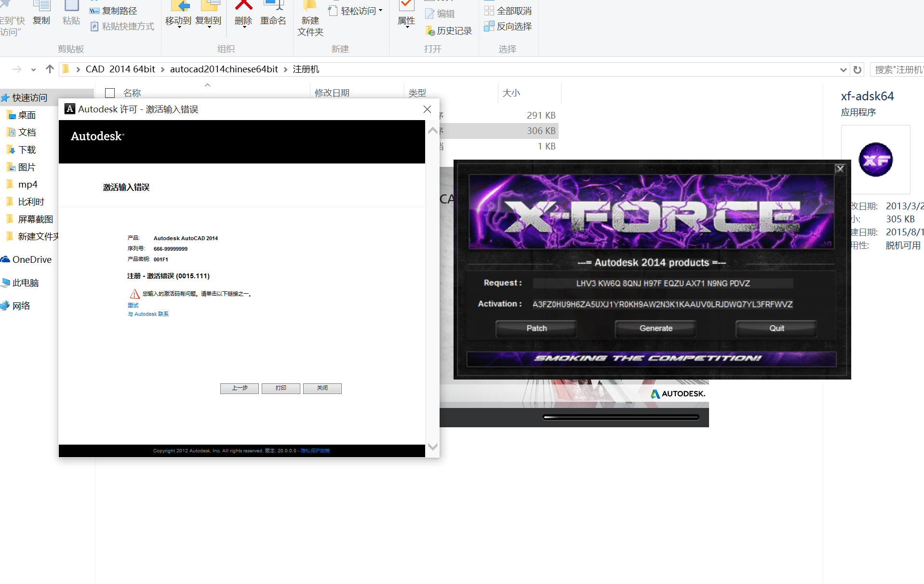Click the Up one level arrow
Image resolution: width=924 pixels, height=584 pixels.
[50, 69]
